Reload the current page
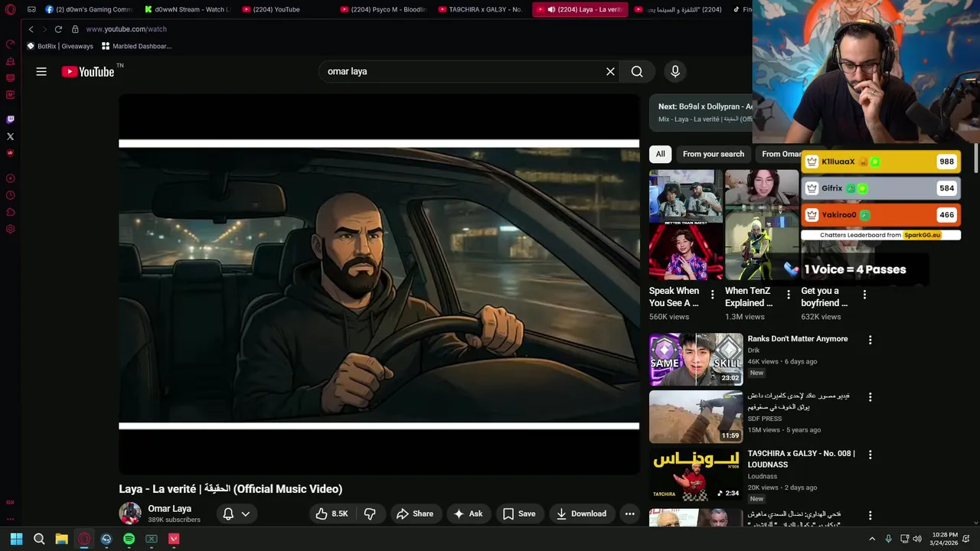 58,29
